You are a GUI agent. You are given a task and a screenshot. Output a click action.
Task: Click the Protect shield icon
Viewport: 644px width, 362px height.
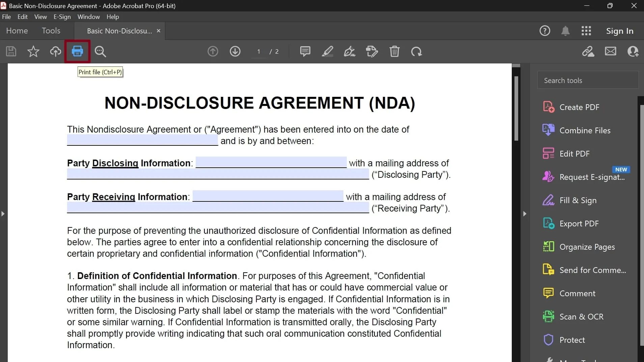[x=549, y=340]
